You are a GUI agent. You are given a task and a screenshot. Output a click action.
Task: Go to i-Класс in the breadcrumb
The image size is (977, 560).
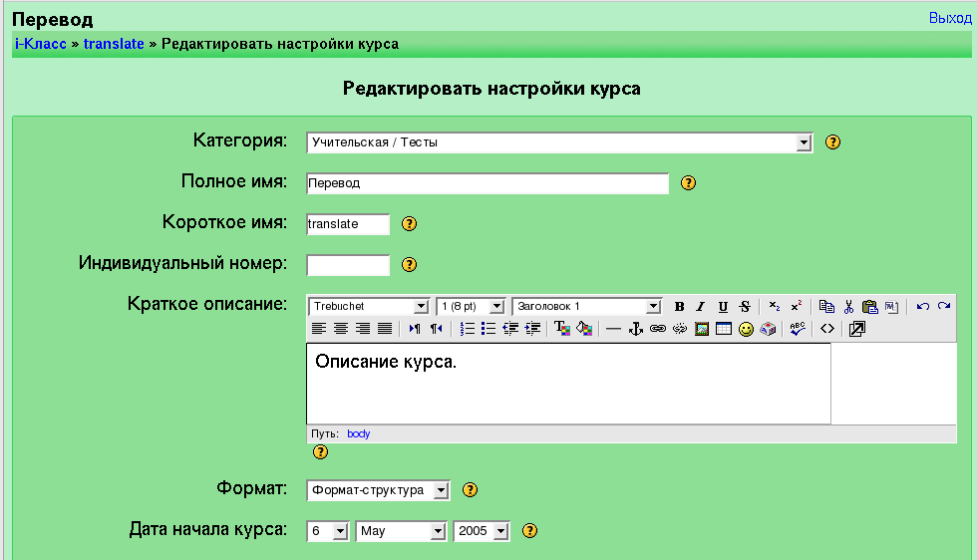(x=40, y=44)
